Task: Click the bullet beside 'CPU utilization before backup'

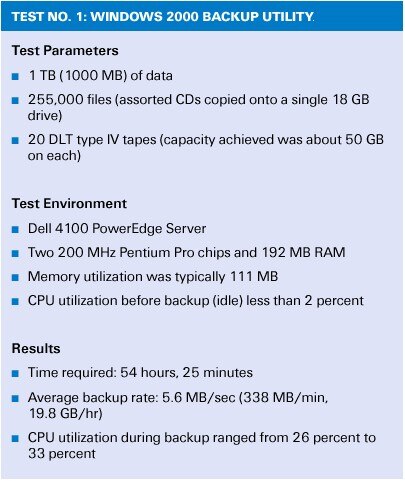Action: (x=15, y=301)
